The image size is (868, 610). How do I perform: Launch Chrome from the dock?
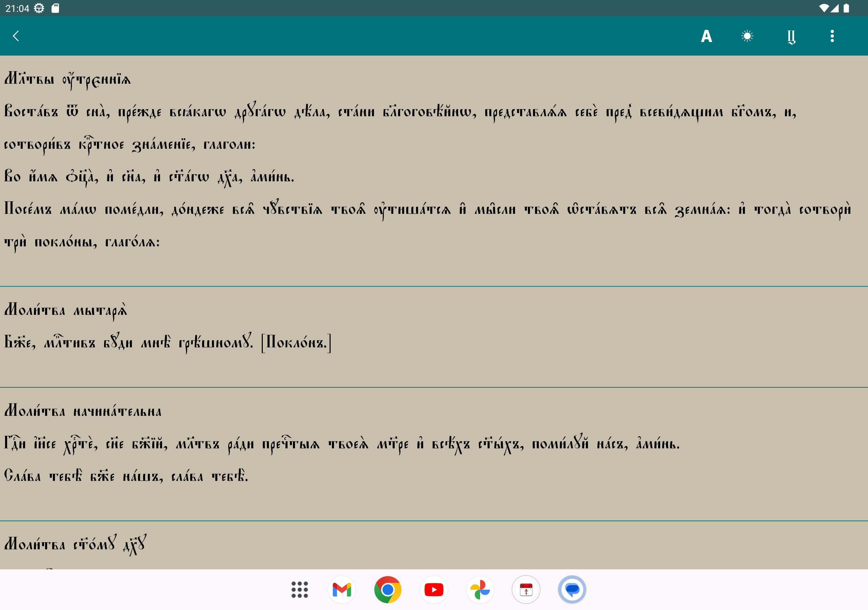click(388, 590)
